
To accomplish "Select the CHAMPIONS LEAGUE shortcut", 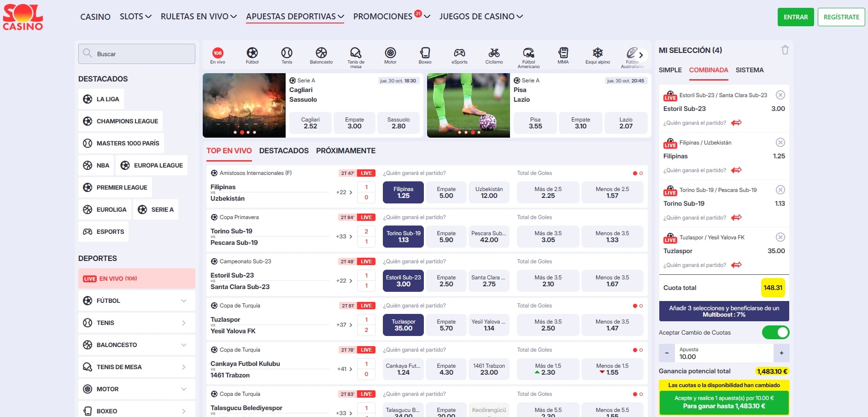I will 120,121.
